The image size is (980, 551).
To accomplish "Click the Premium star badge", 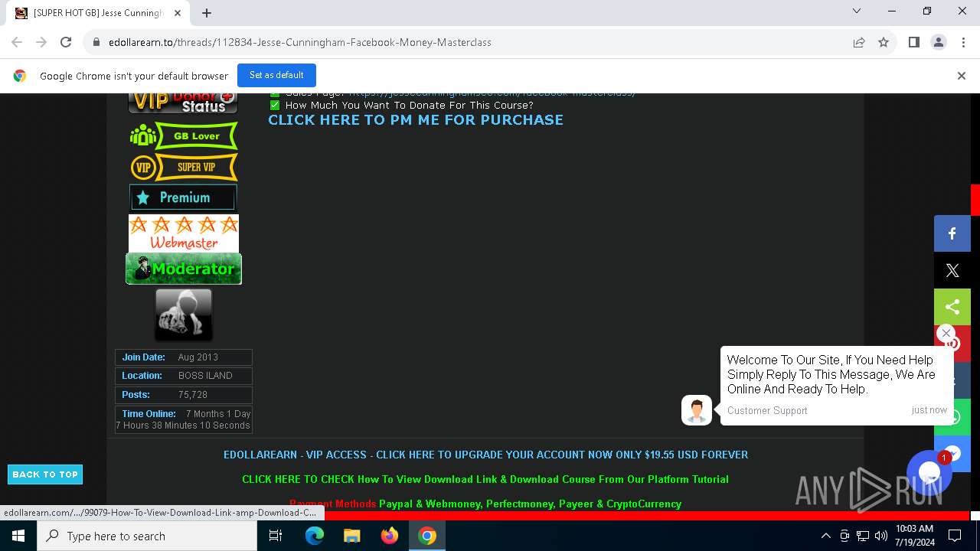I will [183, 197].
